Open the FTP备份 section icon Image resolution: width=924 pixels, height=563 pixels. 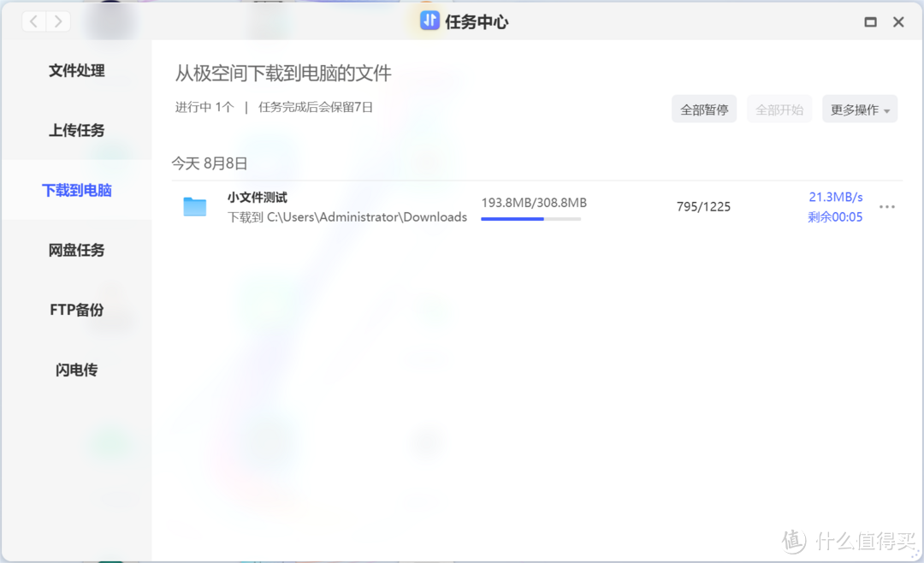[x=75, y=310]
